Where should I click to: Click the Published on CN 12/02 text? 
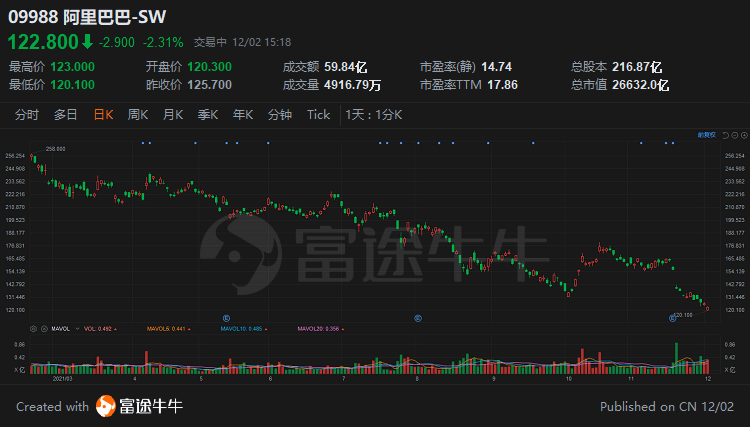point(667,407)
